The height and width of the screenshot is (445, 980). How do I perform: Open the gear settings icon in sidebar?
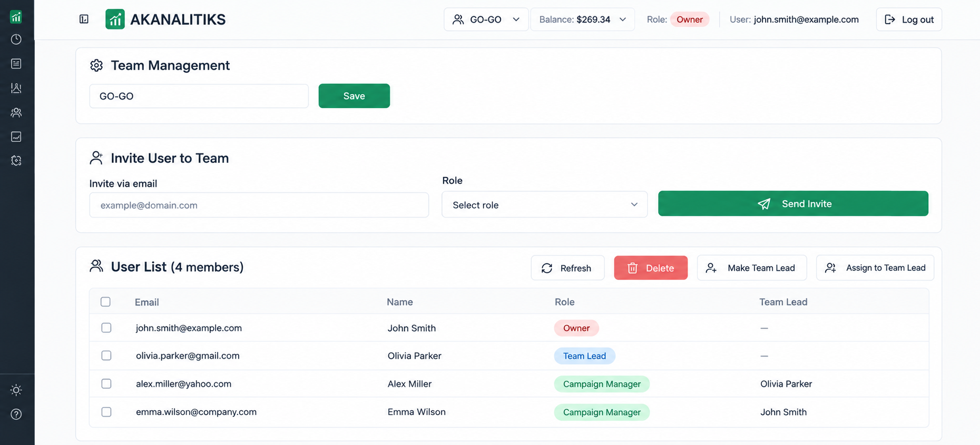[x=16, y=161]
